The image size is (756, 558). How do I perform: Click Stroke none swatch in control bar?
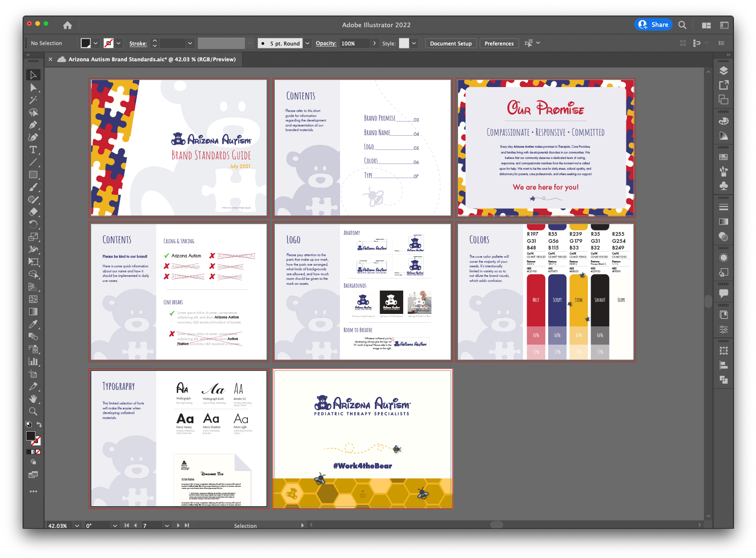coord(109,43)
